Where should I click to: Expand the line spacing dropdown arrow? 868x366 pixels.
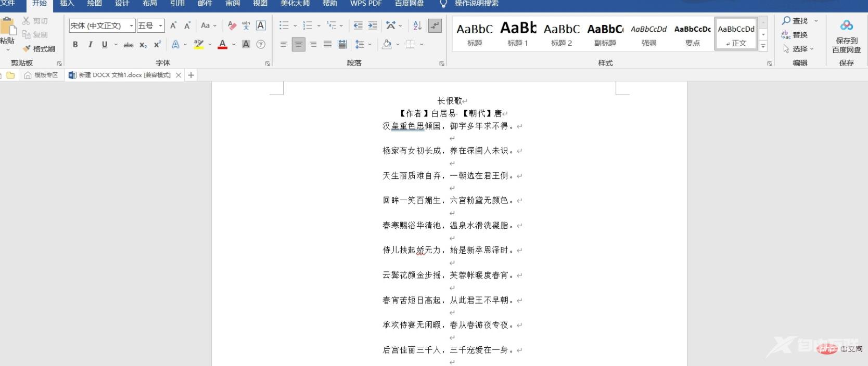click(x=370, y=45)
